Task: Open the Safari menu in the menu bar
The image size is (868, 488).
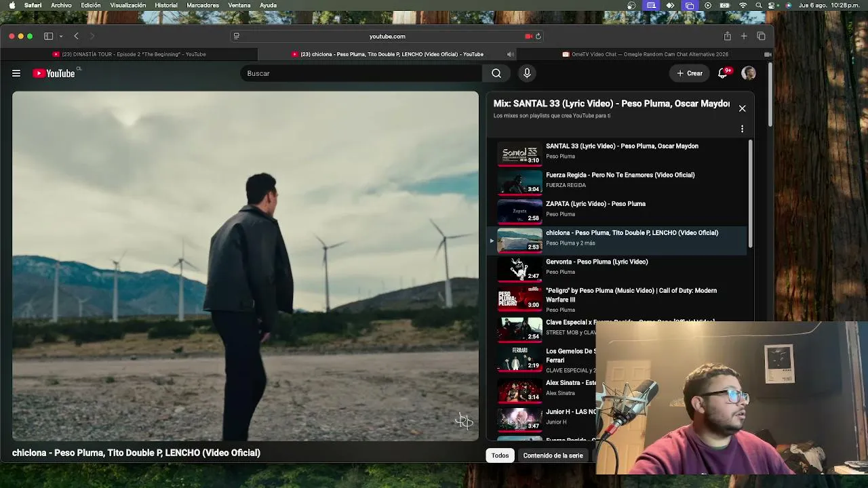Action: point(33,5)
